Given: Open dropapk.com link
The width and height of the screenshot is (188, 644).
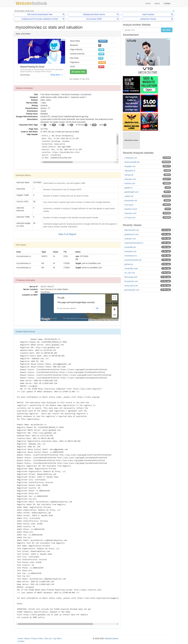Looking at the screenshot, I should tap(130, 166).
